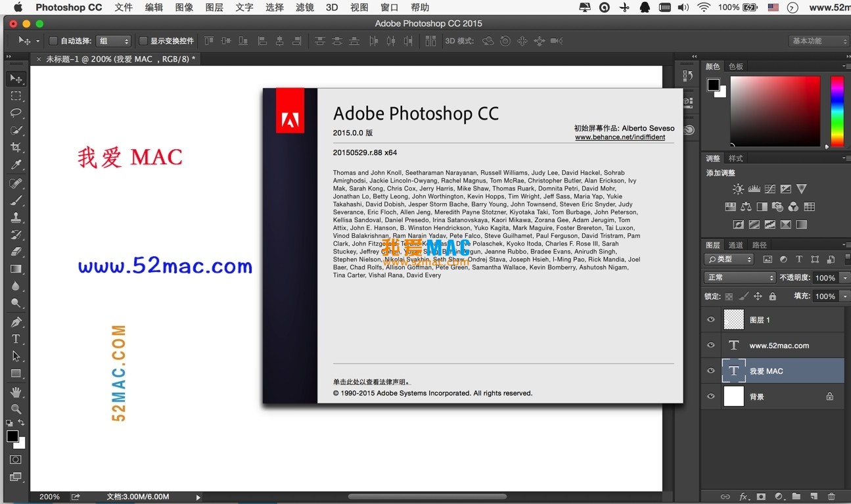The width and height of the screenshot is (851, 504).
Task: Select the Lasso tool
Action: tap(16, 113)
